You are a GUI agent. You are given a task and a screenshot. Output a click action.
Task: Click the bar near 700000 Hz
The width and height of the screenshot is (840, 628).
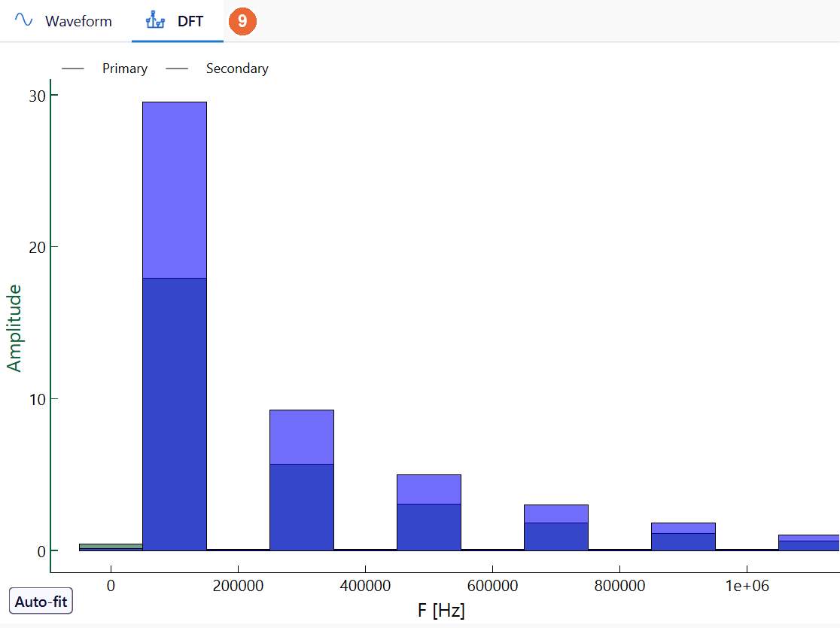point(556,527)
